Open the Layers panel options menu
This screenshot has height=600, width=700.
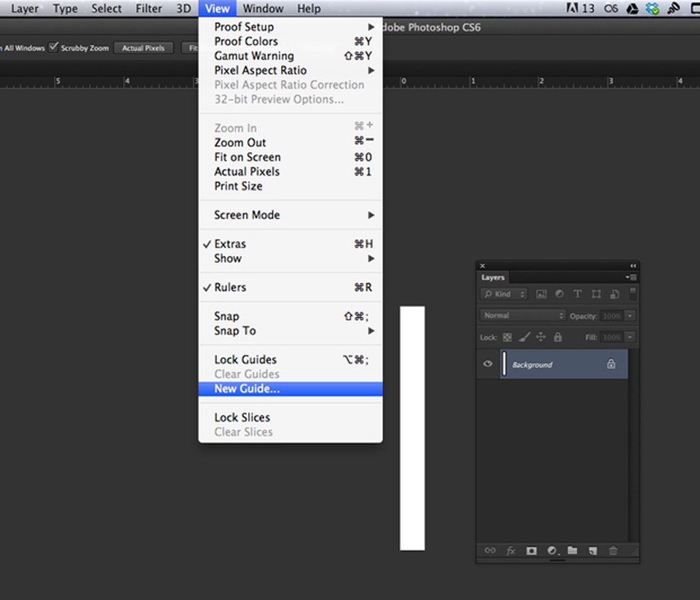point(631,277)
